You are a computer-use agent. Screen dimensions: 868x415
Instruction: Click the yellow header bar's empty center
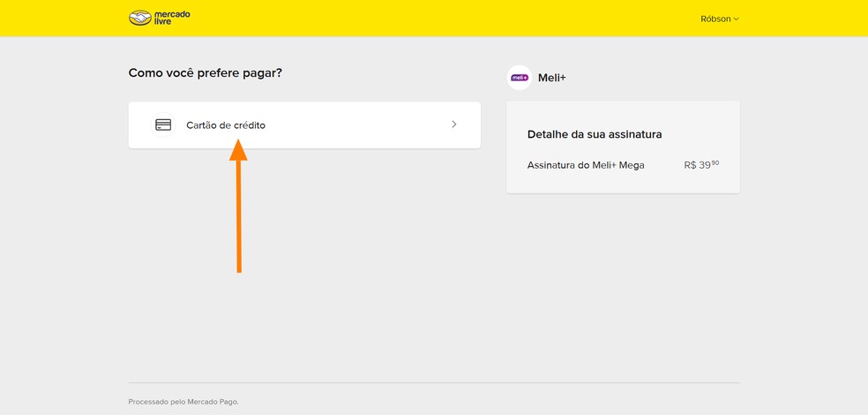432,18
